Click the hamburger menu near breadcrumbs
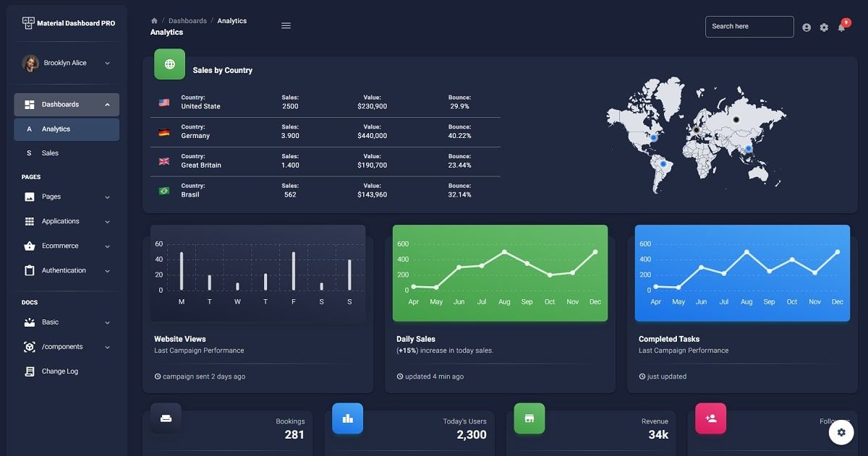 (x=286, y=25)
